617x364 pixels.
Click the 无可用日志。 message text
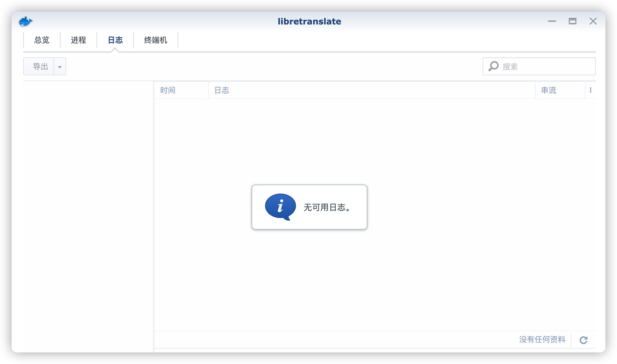coord(327,207)
